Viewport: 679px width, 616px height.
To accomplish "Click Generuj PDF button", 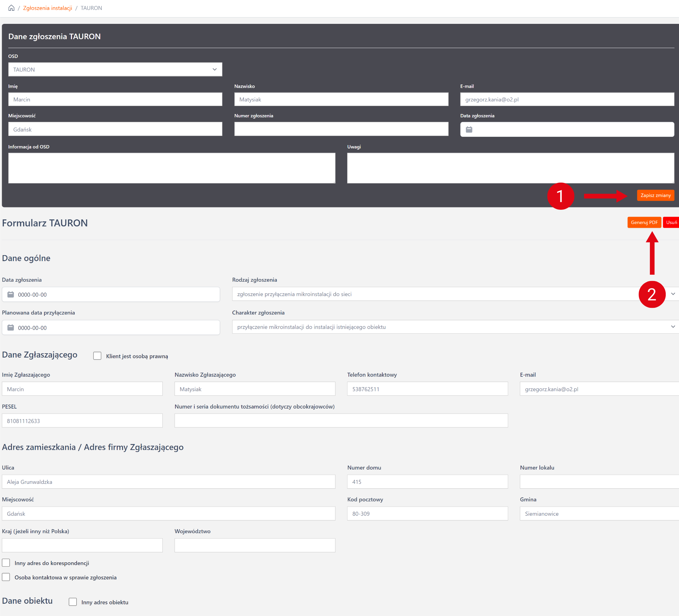I will [644, 222].
